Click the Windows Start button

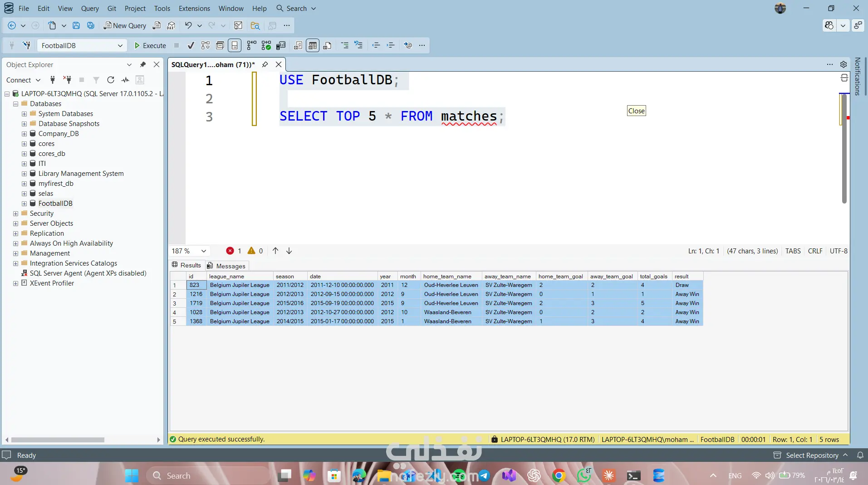point(132,475)
